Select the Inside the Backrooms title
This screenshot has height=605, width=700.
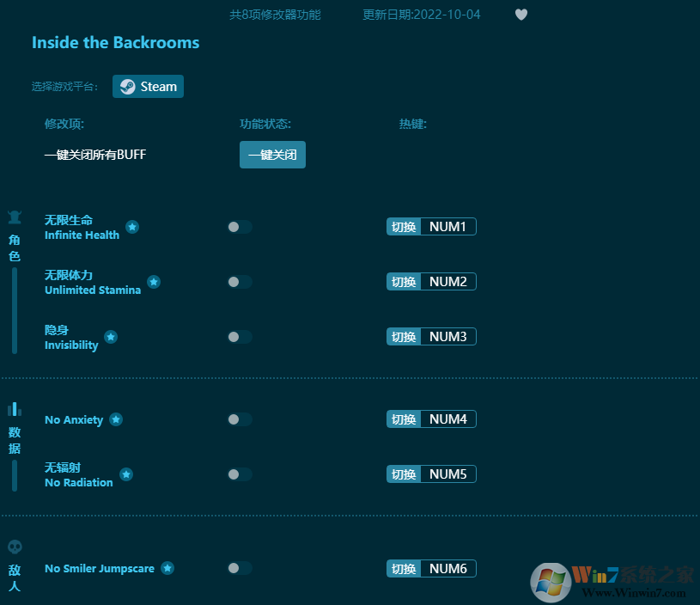[x=115, y=42]
